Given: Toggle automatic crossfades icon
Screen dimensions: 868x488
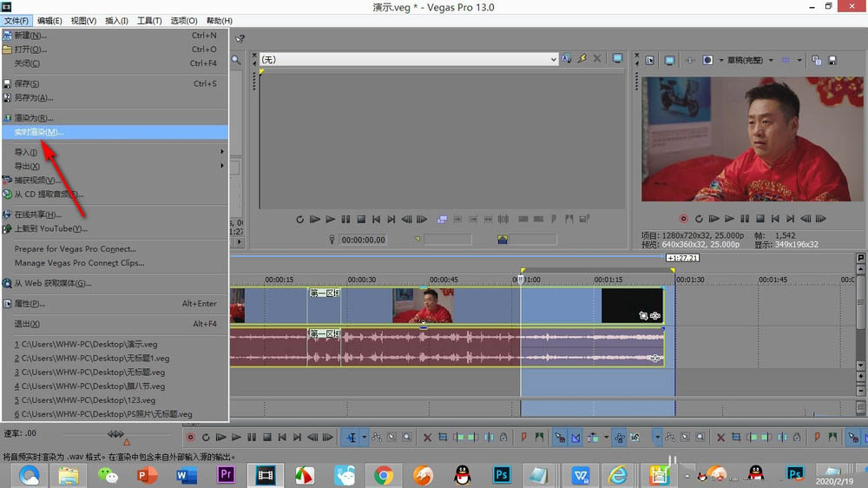Looking at the screenshot, I should (575, 437).
